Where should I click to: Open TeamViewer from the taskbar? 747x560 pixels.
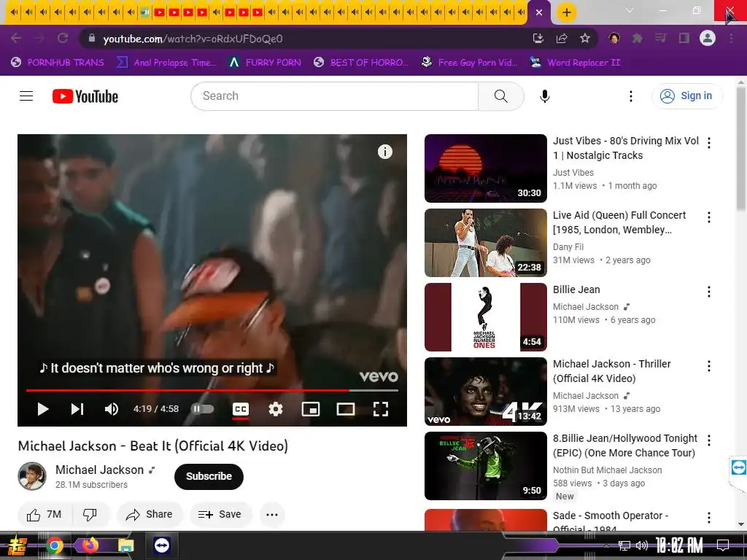[162, 545]
